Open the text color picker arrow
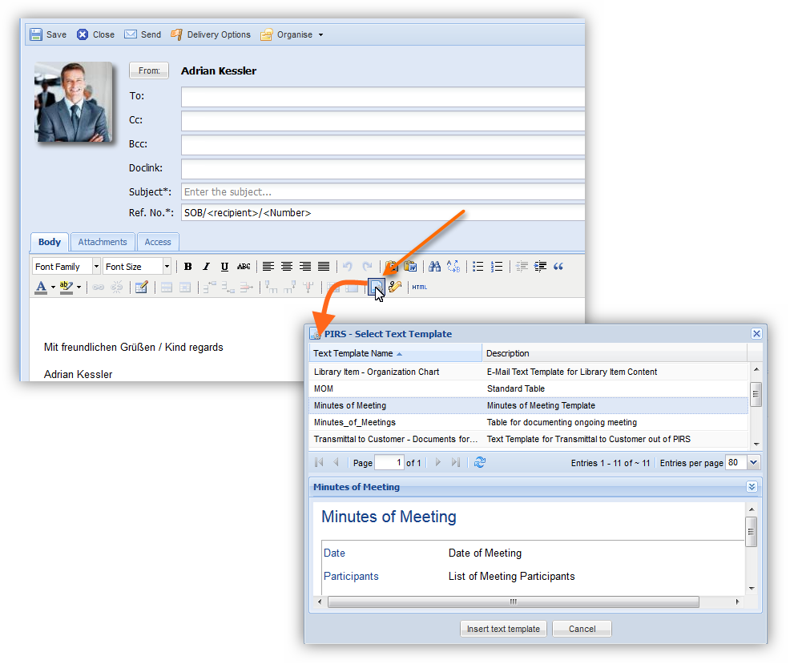 (x=53, y=287)
